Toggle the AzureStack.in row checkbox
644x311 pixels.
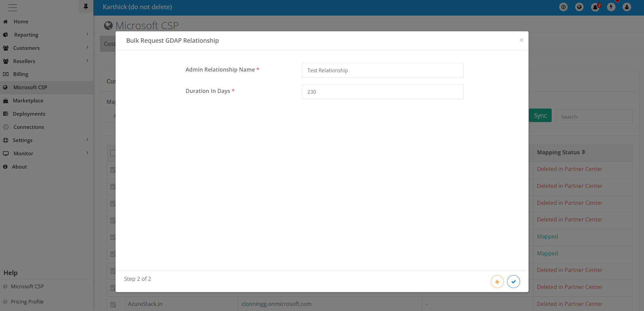tap(113, 304)
